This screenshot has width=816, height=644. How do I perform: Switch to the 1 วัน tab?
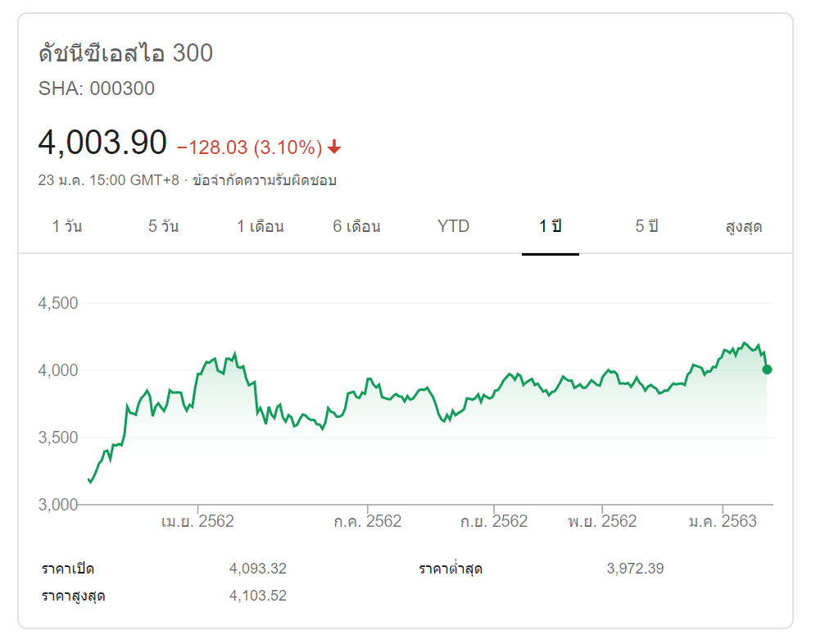tap(67, 227)
